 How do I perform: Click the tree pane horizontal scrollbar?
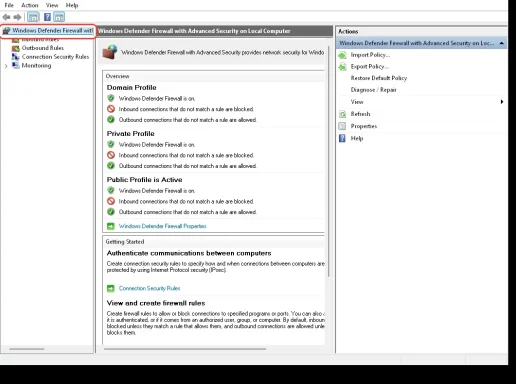coord(27,349)
